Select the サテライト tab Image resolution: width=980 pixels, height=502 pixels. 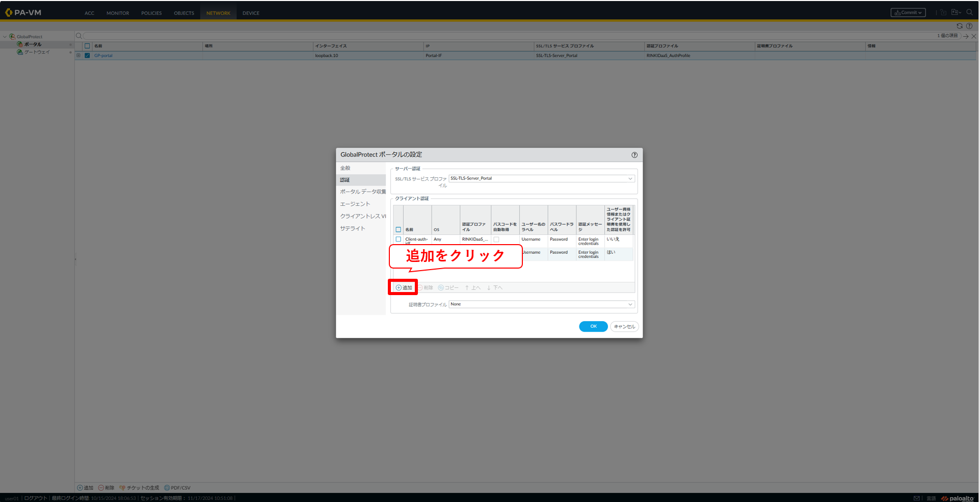coord(361,228)
